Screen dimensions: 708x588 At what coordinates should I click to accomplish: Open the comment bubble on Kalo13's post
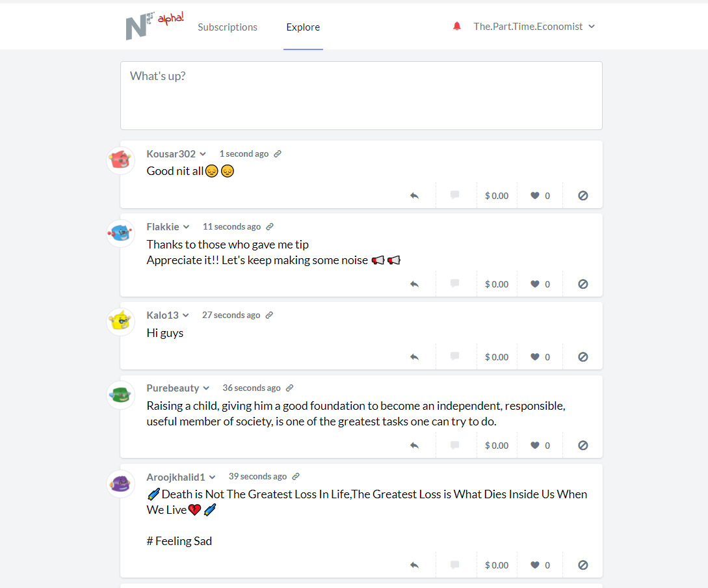[455, 356]
